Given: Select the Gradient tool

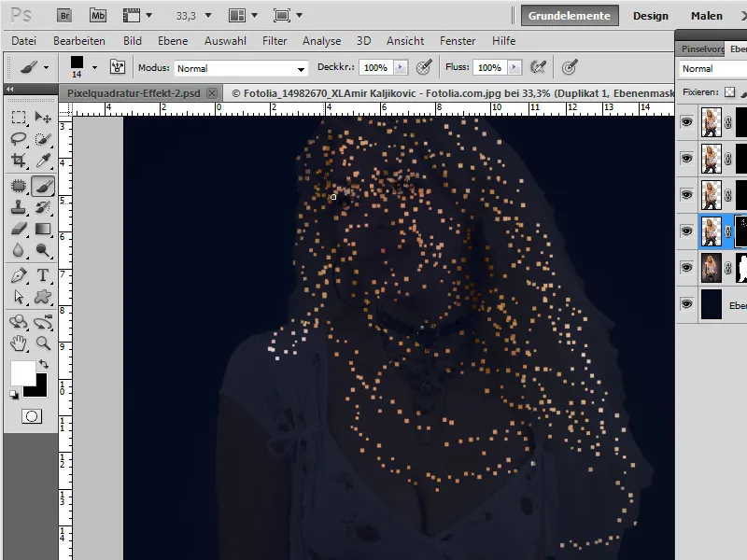Looking at the screenshot, I should [43, 229].
